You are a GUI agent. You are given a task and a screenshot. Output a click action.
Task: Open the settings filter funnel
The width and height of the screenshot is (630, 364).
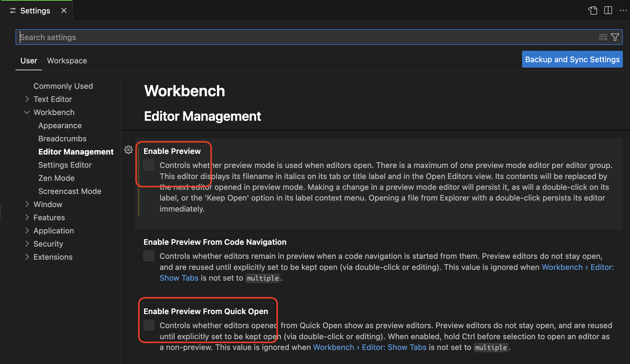coord(615,37)
